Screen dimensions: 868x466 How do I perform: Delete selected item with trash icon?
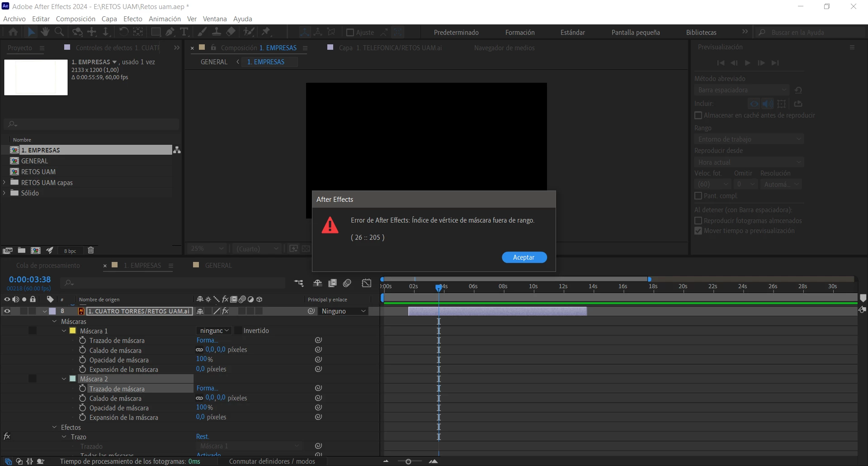pyautogui.click(x=91, y=250)
